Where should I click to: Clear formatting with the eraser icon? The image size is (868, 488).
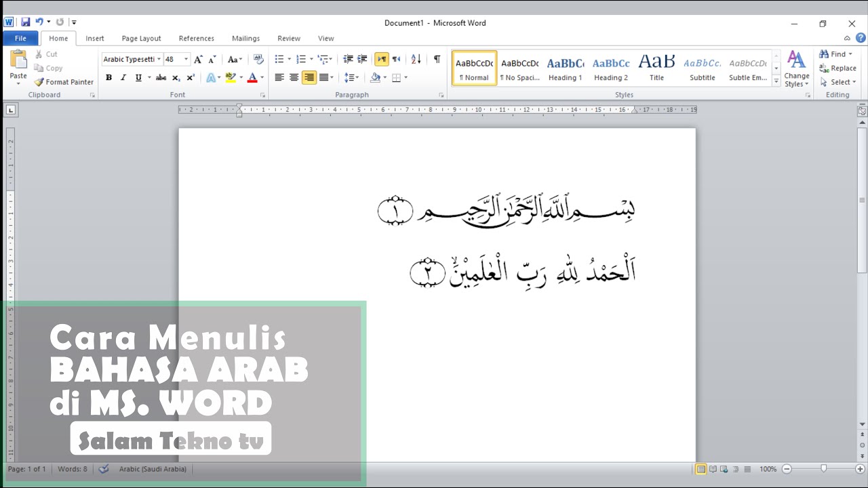pos(258,60)
